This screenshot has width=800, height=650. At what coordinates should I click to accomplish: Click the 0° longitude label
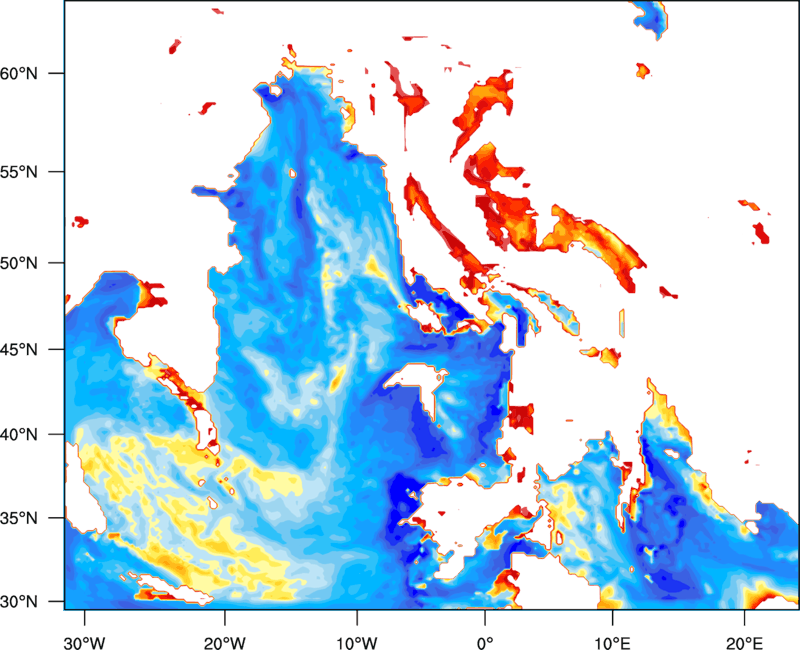[485, 643]
